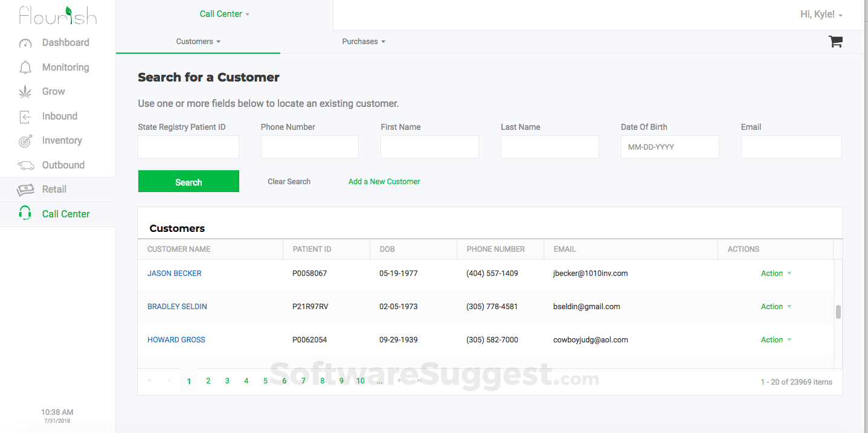Expand the Call Center top dropdown
Image resolution: width=868 pixels, height=433 pixels.
[224, 14]
